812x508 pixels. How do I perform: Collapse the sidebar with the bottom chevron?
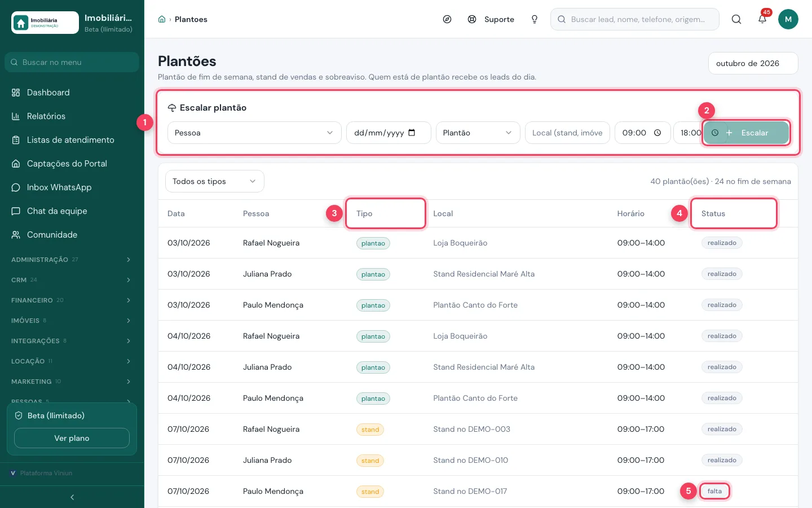pos(72,497)
